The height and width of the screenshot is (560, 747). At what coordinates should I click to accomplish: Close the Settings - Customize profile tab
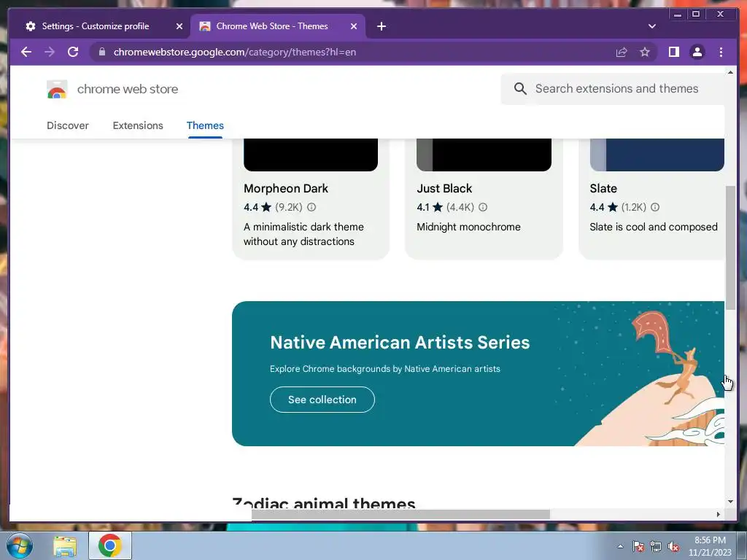click(179, 26)
